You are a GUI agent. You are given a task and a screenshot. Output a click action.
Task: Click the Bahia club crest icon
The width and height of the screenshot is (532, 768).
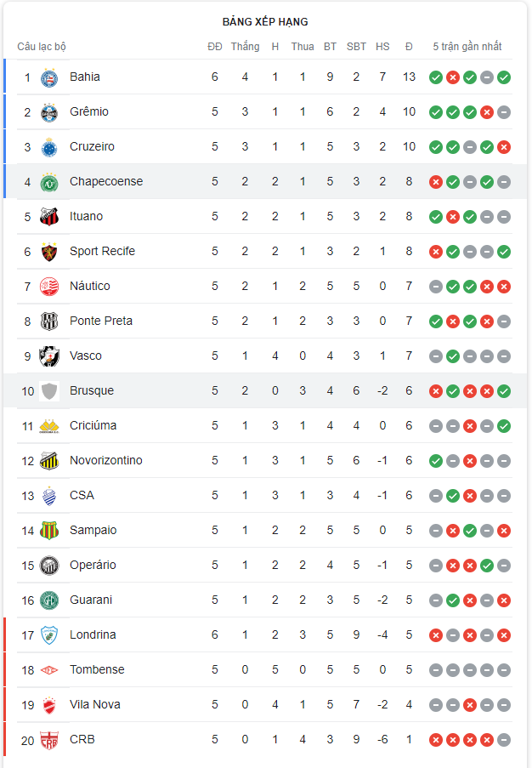coord(48,77)
